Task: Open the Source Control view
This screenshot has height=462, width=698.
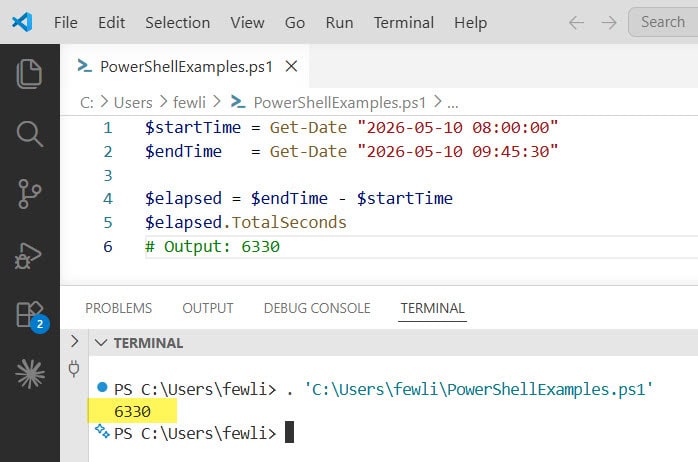Action: click(x=29, y=194)
